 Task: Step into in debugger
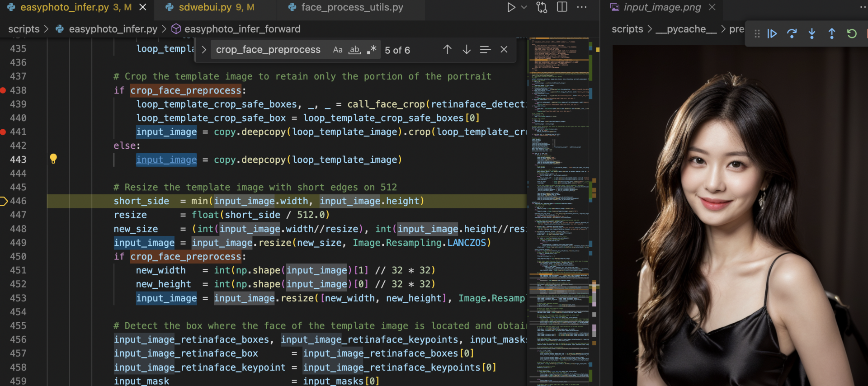click(x=812, y=33)
